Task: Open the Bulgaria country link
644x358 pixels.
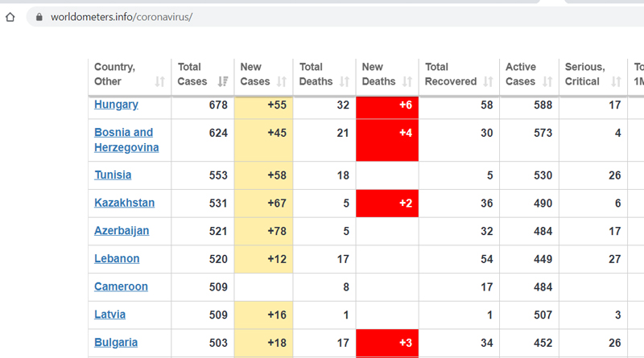Action: click(x=116, y=343)
